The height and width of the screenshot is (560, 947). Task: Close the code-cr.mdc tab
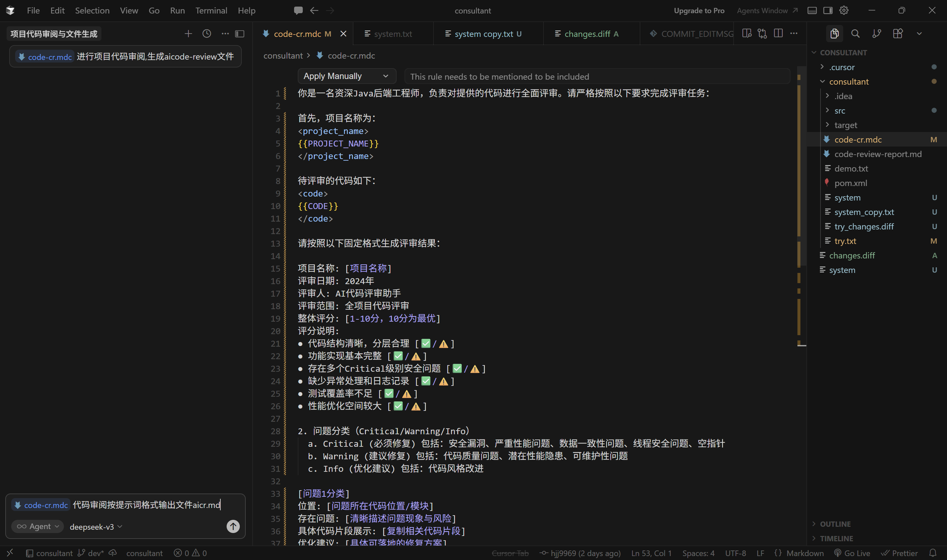pyautogui.click(x=343, y=34)
